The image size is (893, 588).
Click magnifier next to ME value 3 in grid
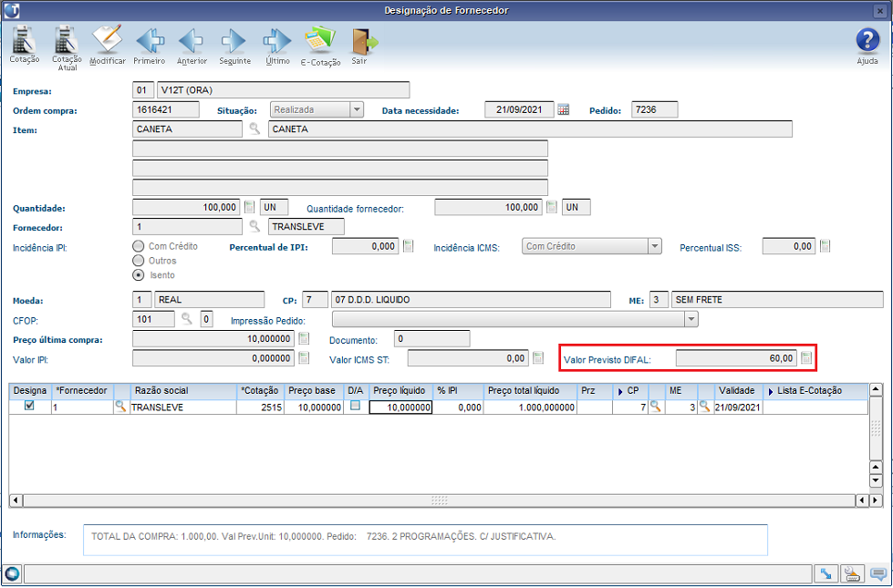[705, 407]
